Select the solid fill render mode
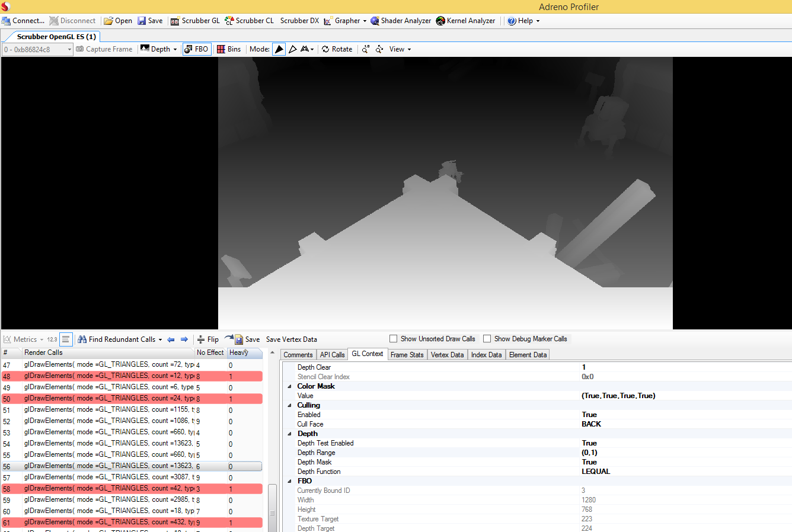Screen dimensions: 792x532 coord(279,49)
